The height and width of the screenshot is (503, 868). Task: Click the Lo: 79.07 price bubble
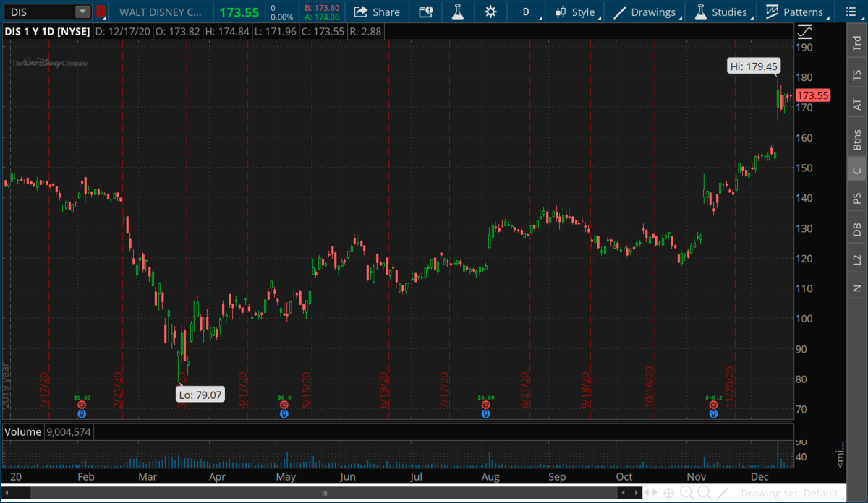[201, 395]
